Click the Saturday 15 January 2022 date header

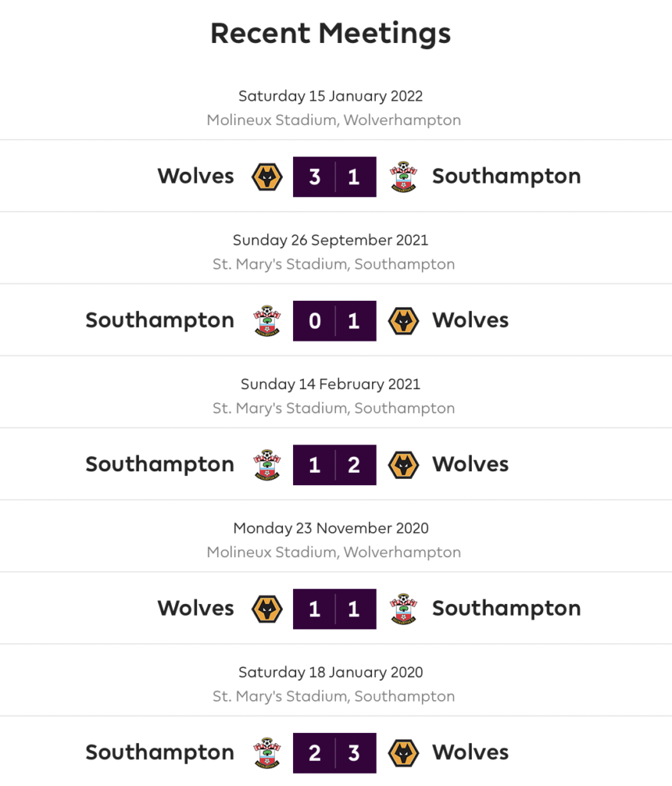pyautogui.click(x=331, y=96)
